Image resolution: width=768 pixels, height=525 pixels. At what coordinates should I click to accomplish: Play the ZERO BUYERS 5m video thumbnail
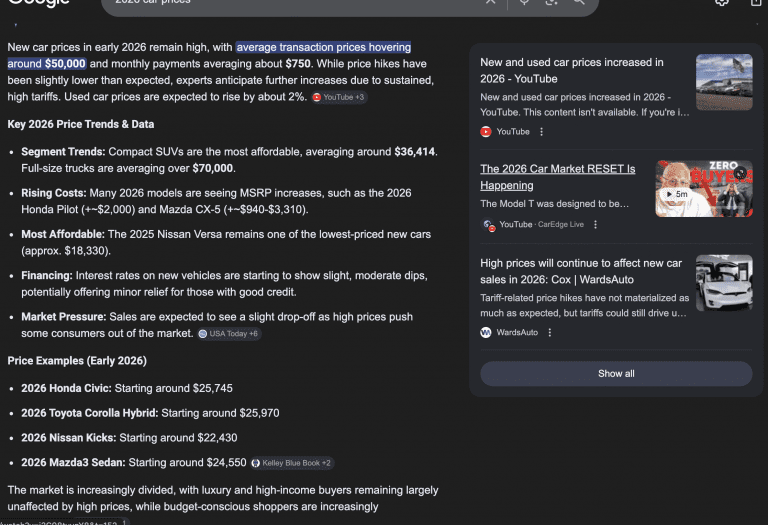click(x=704, y=189)
